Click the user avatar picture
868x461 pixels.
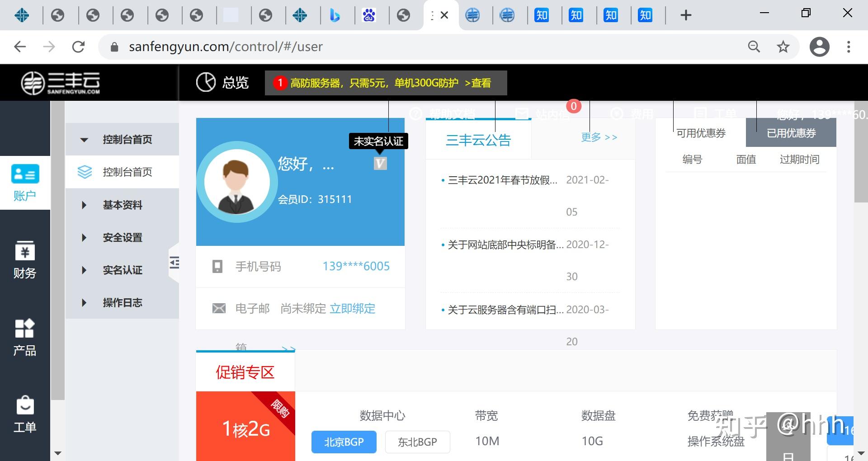coord(237,182)
